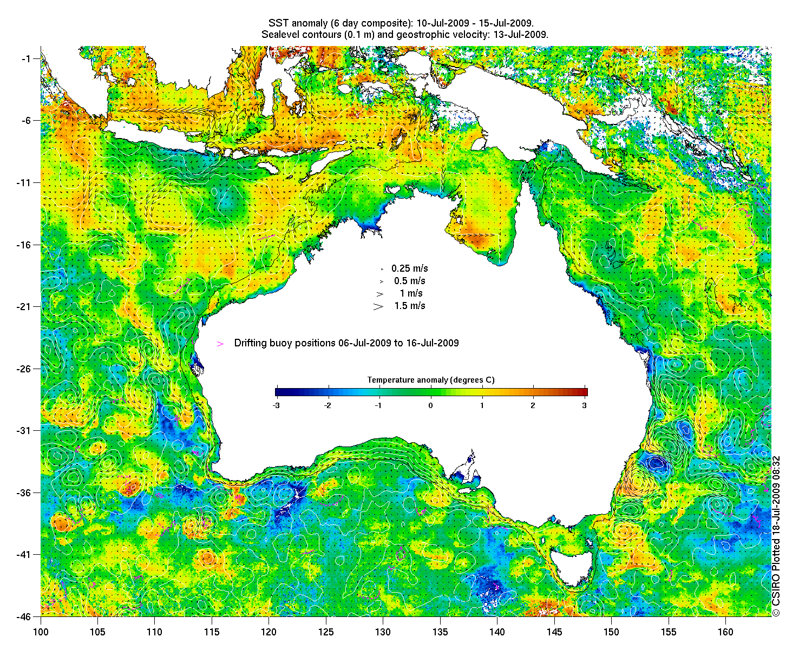Click the latitude axis label "-31"
Viewport: 812px width, 663px height.
point(24,431)
